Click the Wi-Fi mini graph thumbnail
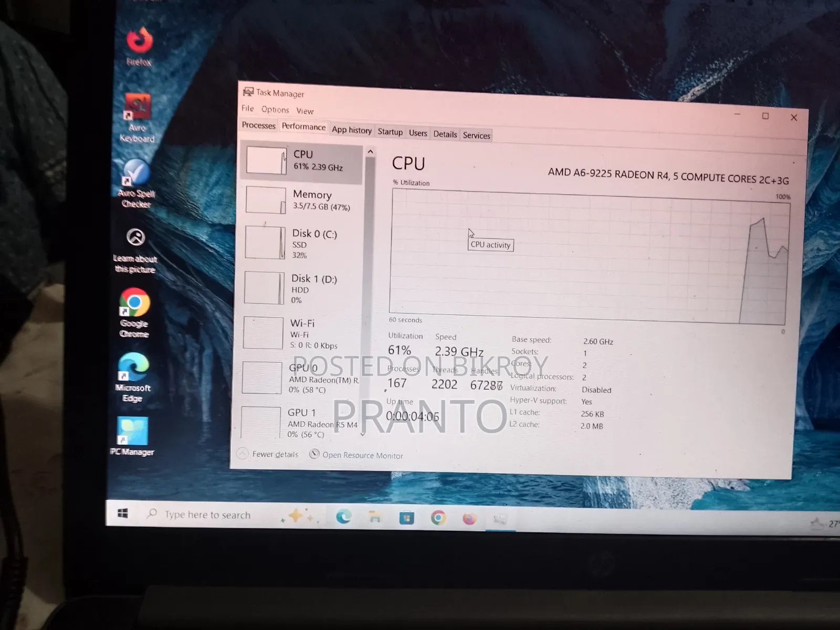The height and width of the screenshot is (630, 840). point(263,332)
